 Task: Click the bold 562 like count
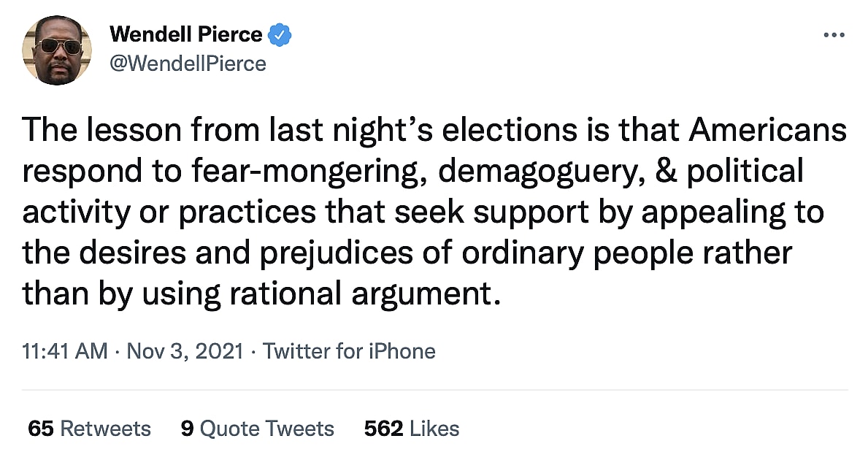coord(383,429)
